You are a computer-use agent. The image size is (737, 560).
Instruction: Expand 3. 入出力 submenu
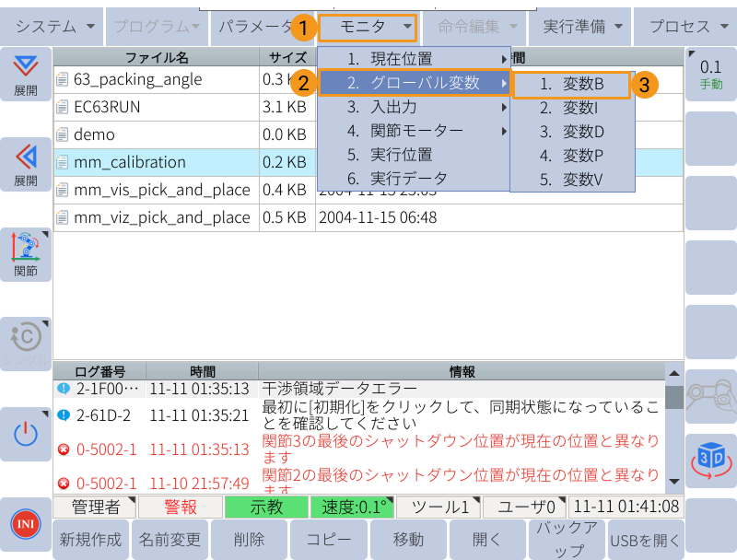[414, 107]
